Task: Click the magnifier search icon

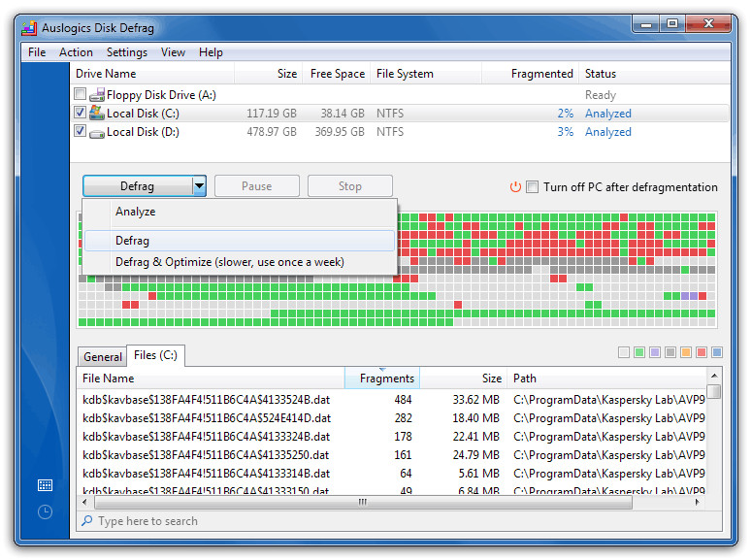Action: click(x=86, y=520)
